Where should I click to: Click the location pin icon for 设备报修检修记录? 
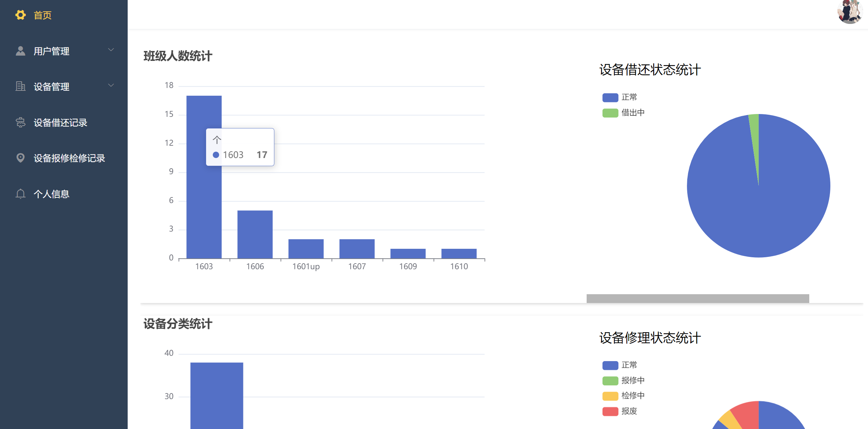pos(20,158)
